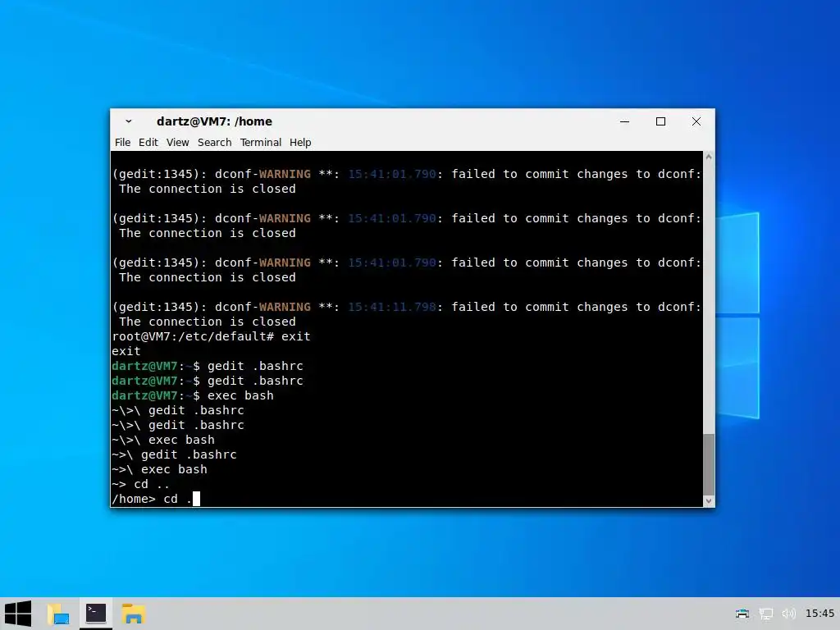Viewport: 840px width, 630px height.
Task: Maximize the terminal window
Action: [660, 121]
